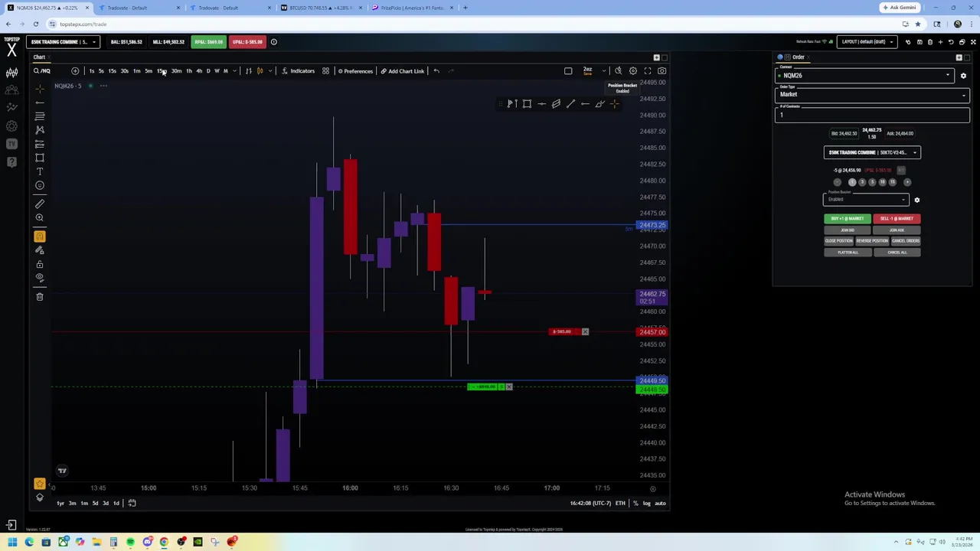Open Chrome from the Windows taskbar
The image size is (980, 551).
click(x=164, y=543)
